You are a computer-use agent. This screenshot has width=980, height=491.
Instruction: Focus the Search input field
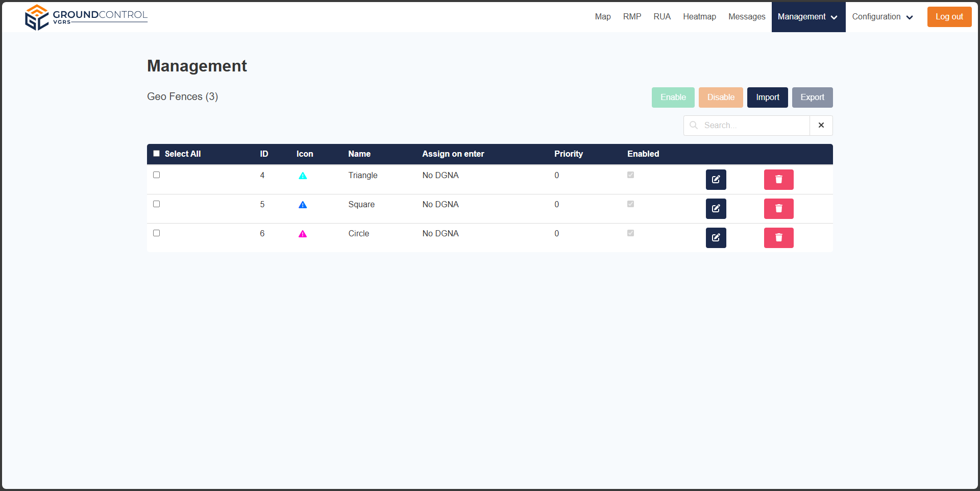[753, 126]
